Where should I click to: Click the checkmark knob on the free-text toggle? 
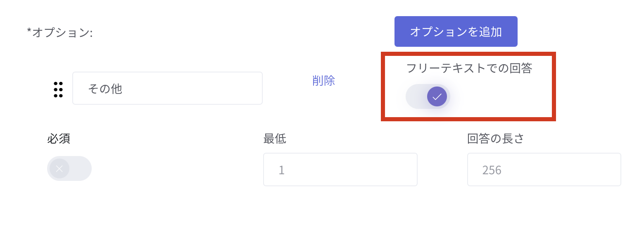click(x=437, y=96)
